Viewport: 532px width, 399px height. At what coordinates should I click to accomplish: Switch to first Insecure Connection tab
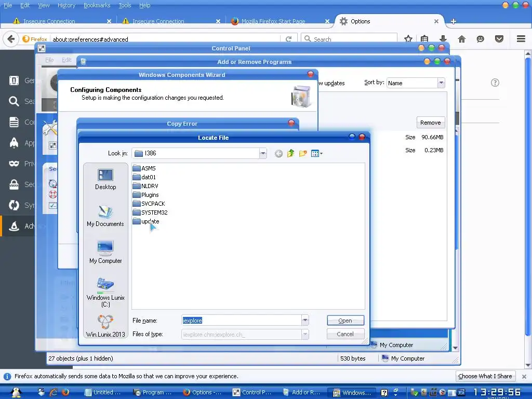click(61, 21)
